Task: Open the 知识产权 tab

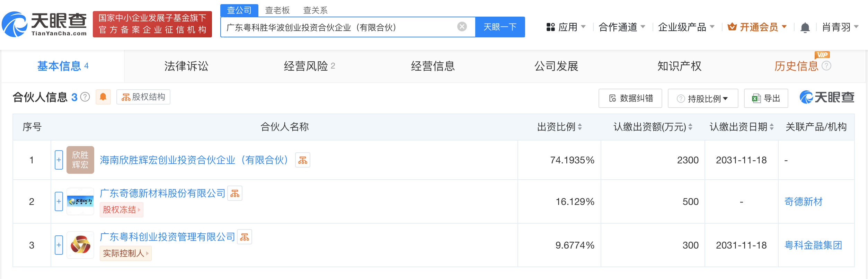Action: [x=680, y=66]
